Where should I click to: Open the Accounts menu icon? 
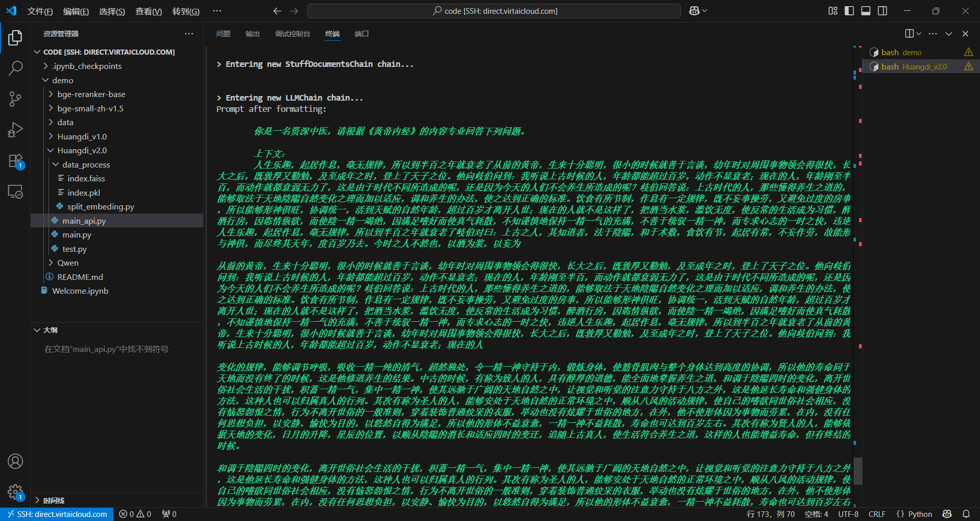(15, 461)
